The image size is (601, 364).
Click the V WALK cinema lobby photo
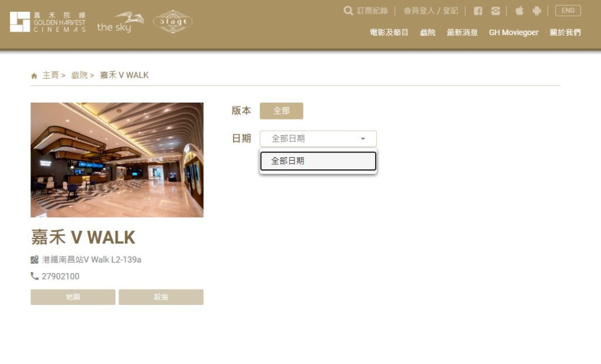(117, 160)
